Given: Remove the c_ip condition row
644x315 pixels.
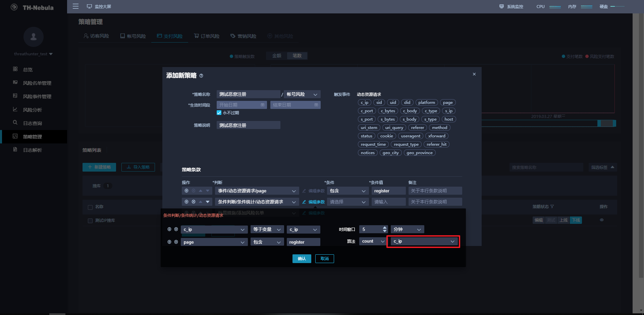Looking at the screenshot, I should tap(176, 229).
